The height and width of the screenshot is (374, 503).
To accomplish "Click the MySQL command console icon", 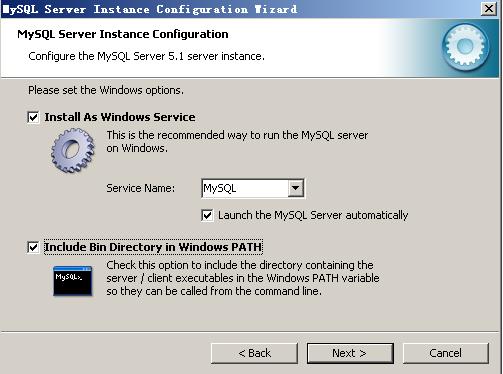I will (72, 281).
